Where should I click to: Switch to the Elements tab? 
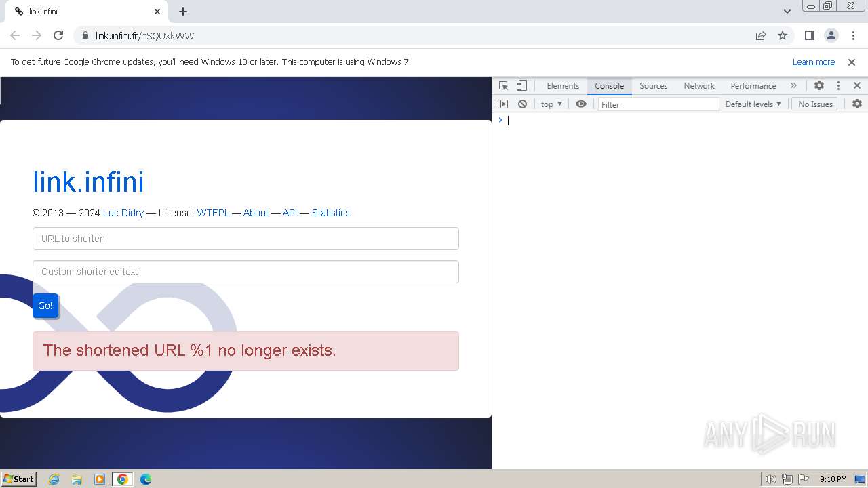click(563, 86)
